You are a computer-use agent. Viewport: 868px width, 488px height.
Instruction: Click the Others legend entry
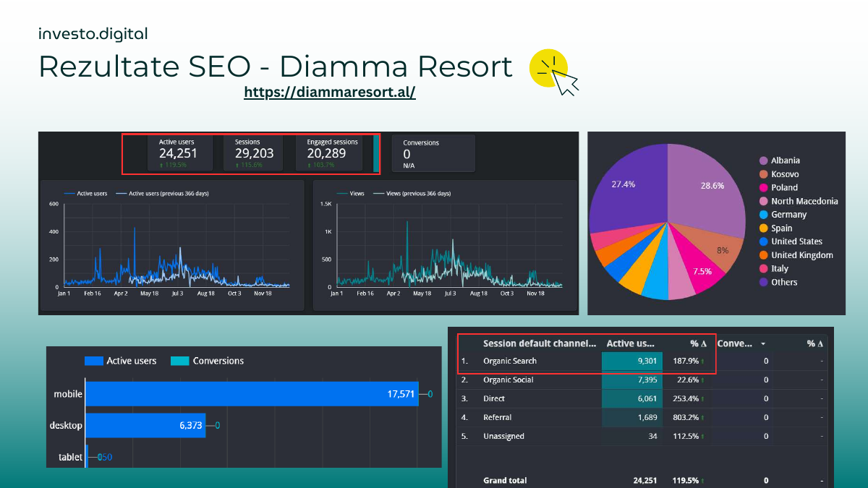click(x=778, y=282)
